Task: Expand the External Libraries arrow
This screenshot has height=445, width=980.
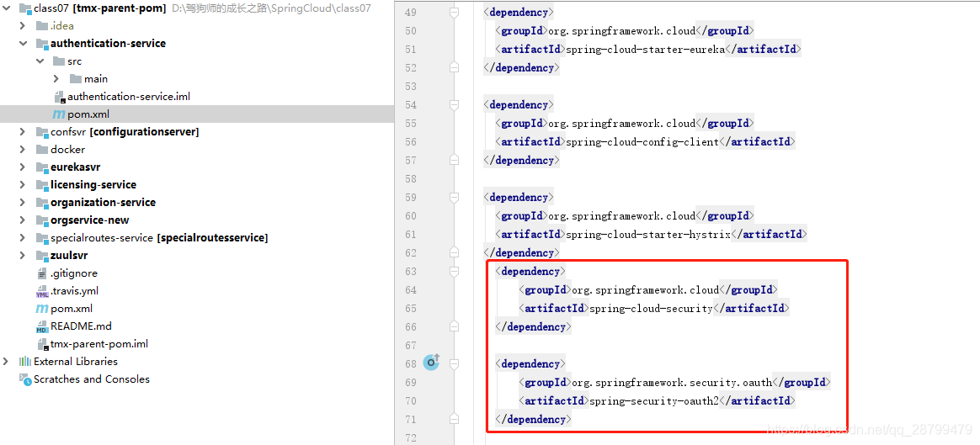Action: [6, 362]
